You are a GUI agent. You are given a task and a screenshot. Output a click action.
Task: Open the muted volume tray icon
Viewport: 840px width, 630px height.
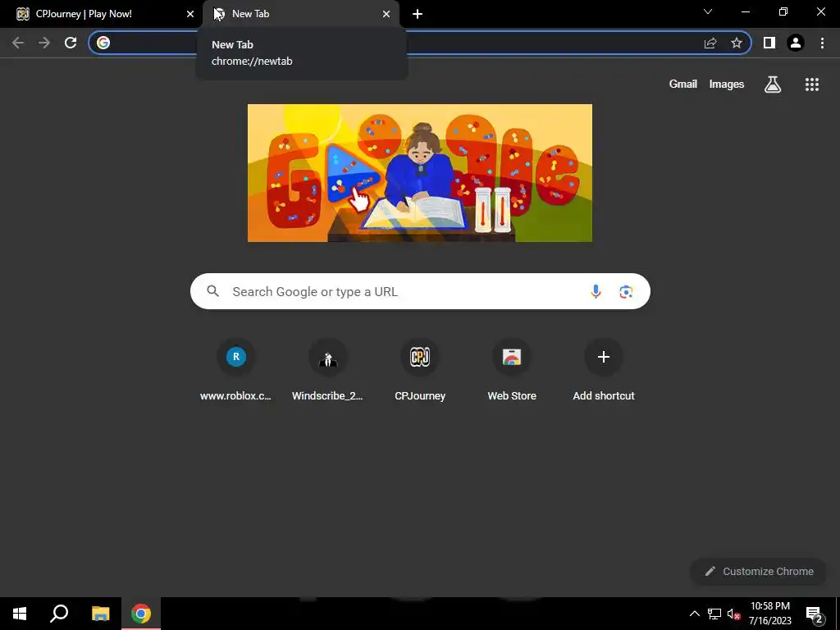pos(733,614)
